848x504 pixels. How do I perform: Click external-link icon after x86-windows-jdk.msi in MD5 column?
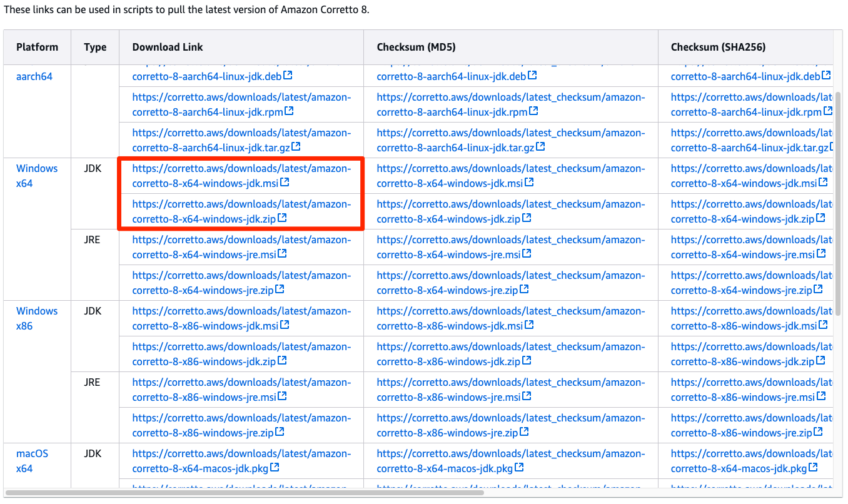[x=530, y=325]
